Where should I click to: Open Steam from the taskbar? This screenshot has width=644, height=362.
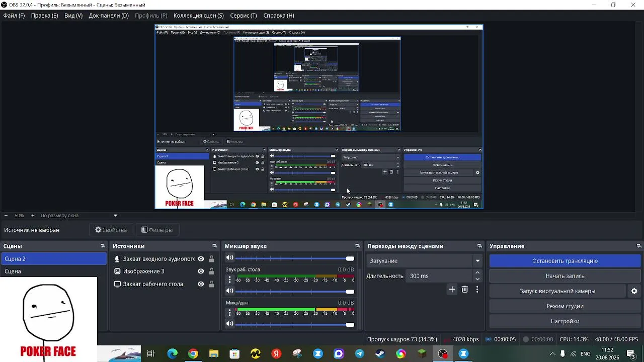(x=380, y=354)
